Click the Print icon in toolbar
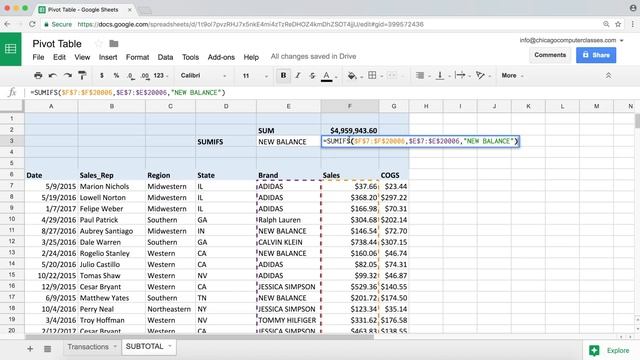 (x=38, y=76)
